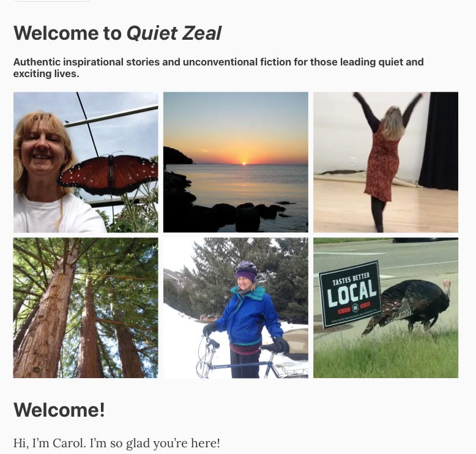Click the partially visible button at page top
476x454 pixels.
point(52,1)
